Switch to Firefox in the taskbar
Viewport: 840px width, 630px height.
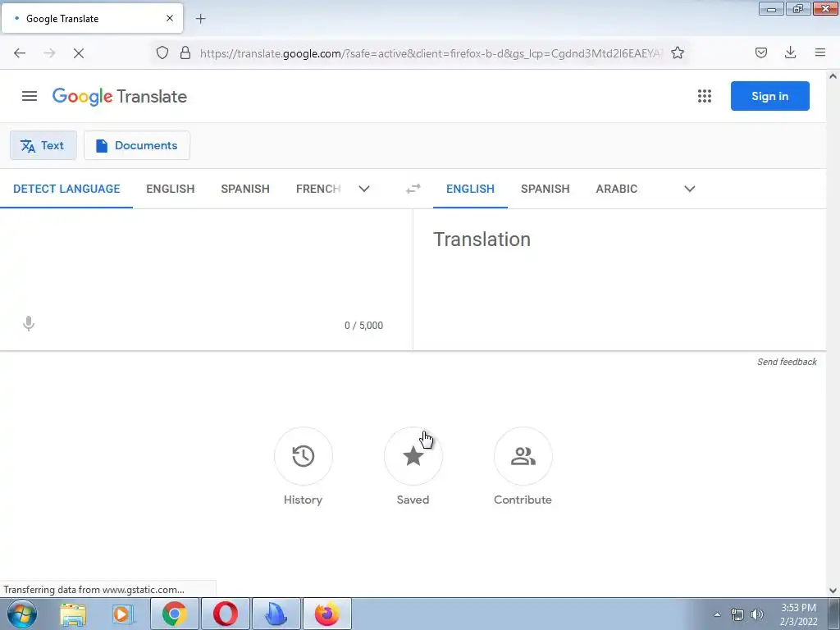[x=327, y=614]
